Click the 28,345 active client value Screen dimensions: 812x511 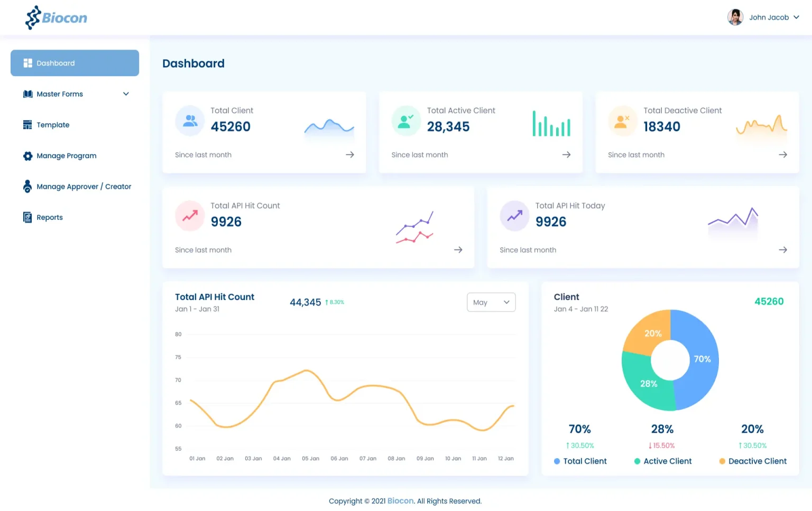click(448, 127)
